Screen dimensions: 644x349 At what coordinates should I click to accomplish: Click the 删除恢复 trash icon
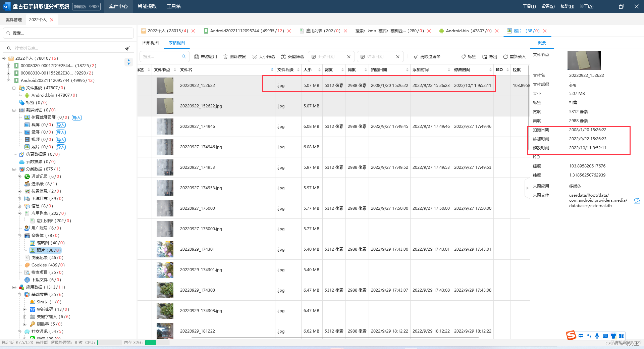[225, 57]
